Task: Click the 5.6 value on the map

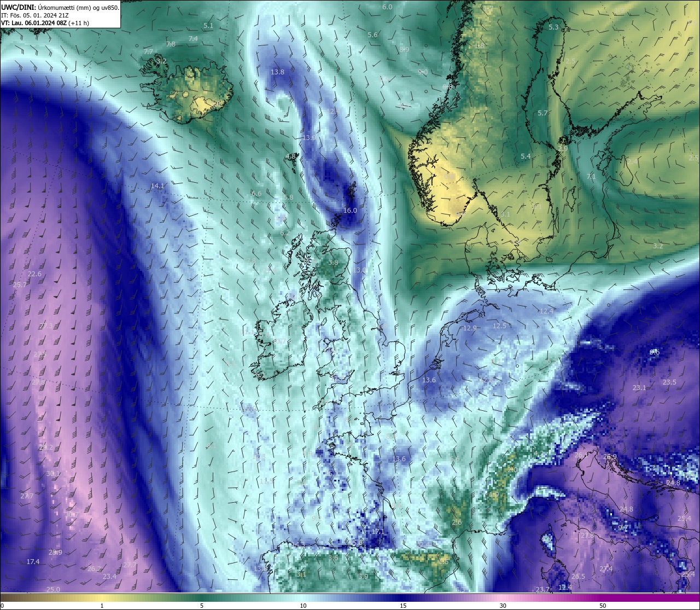Action: (372, 35)
